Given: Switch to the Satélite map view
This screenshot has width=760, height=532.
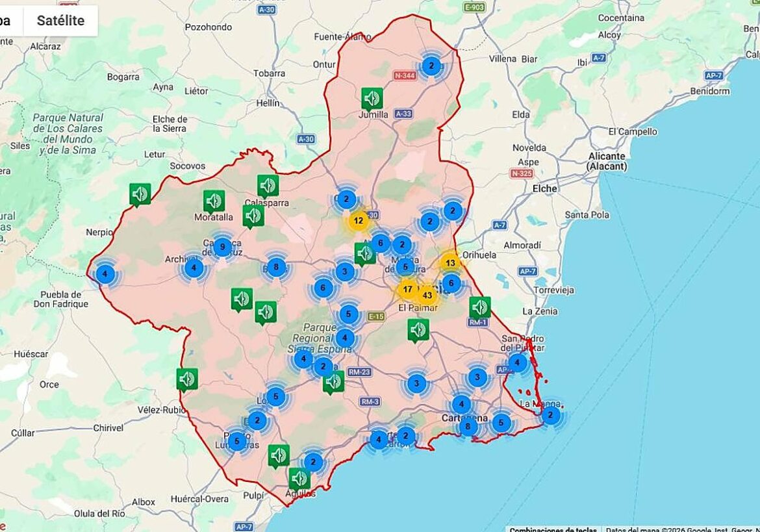Looking at the screenshot, I should point(60,20).
